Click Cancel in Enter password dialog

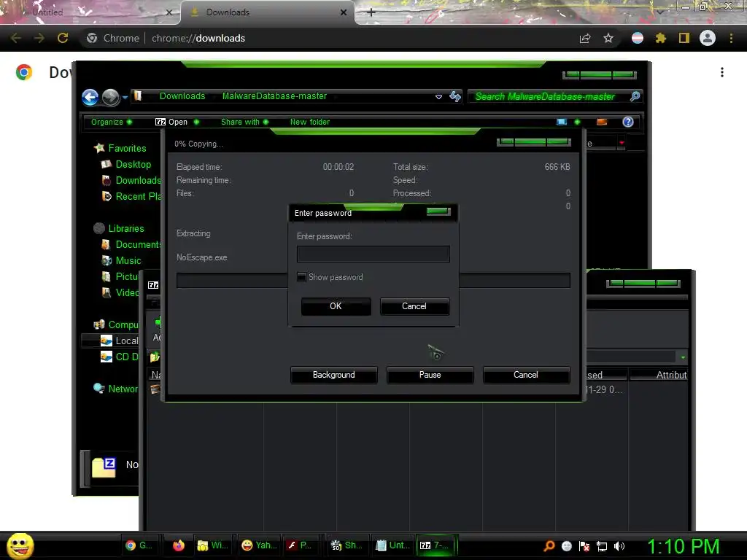pos(414,306)
